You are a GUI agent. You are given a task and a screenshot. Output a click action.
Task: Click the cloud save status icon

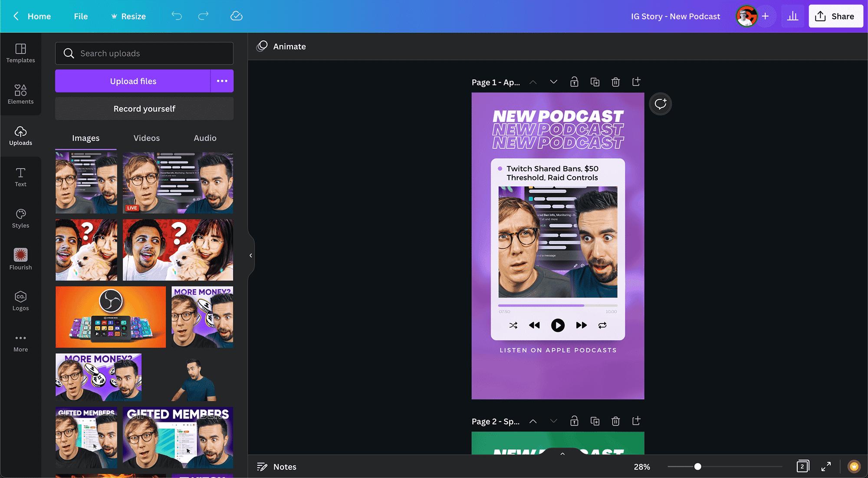click(x=236, y=16)
